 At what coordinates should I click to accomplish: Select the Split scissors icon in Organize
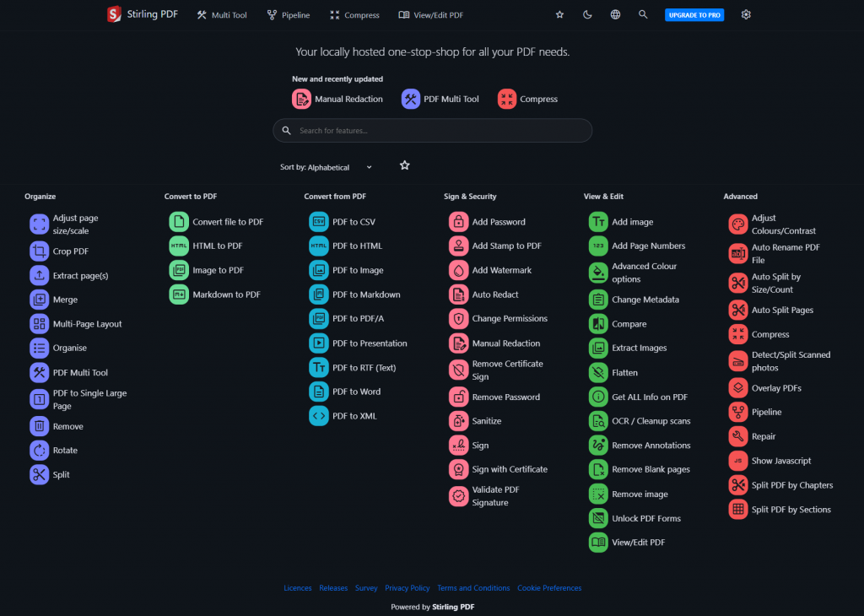coord(39,474)
